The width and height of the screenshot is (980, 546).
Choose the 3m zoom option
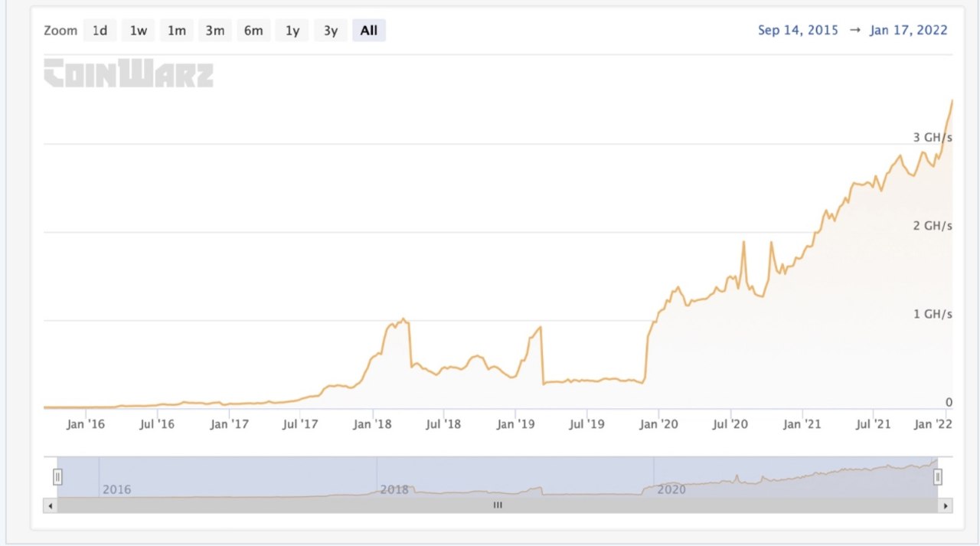pyautogui.click(x=214, y=31)
